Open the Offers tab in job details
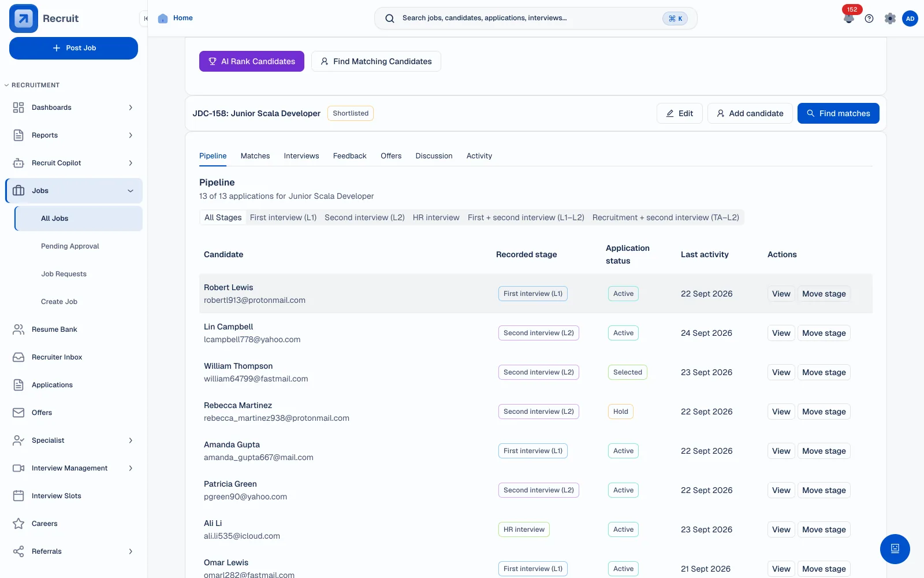The height and width of the screenshot is (578, 924). tap(391, 156)
